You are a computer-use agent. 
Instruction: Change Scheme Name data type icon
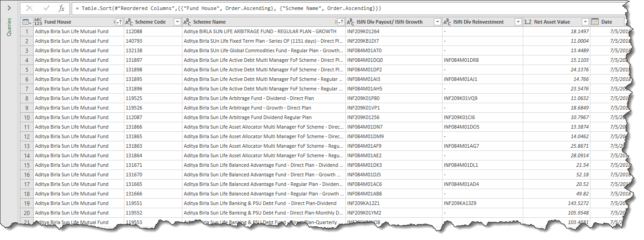click(187, 22)
